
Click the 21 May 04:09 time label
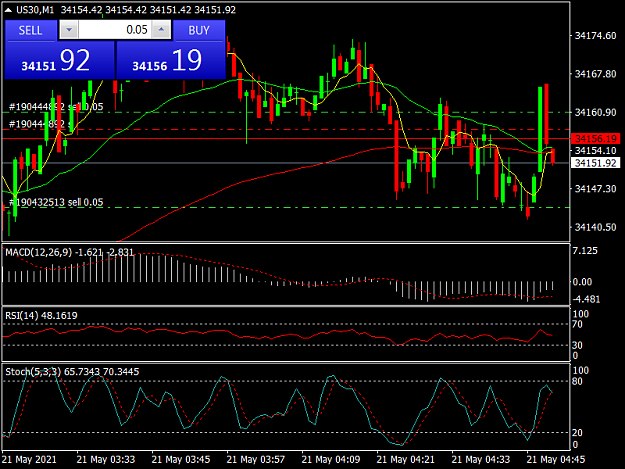331,459
